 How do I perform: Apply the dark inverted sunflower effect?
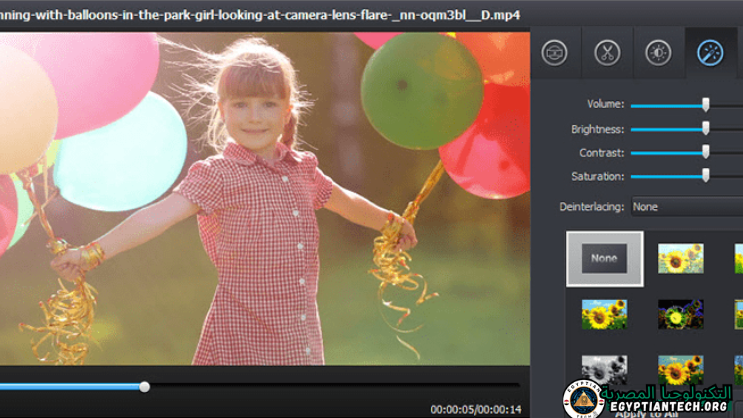click(681, 314)
